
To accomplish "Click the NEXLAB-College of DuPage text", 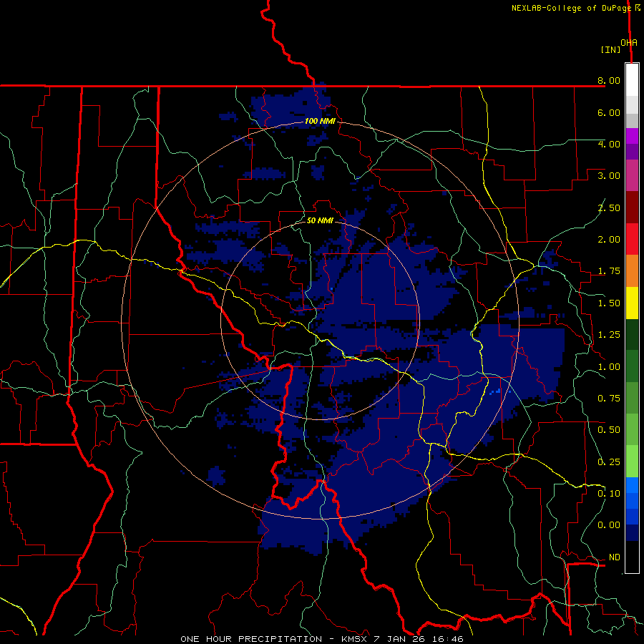I will pos(571,8).
